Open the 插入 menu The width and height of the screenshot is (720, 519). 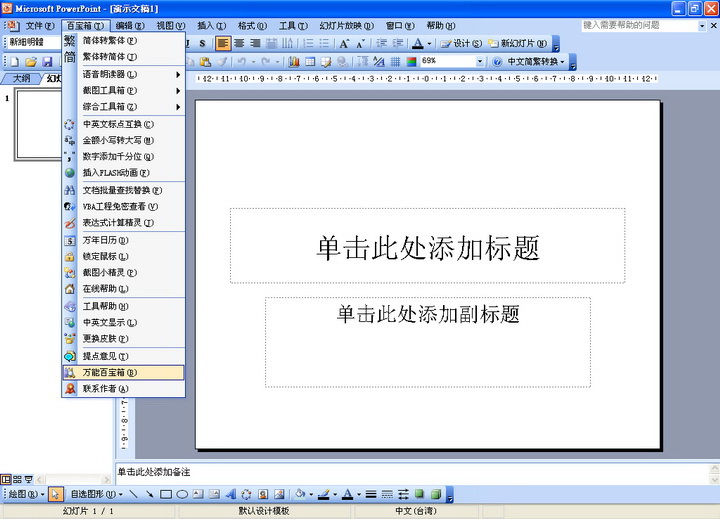tap(211, 26)
